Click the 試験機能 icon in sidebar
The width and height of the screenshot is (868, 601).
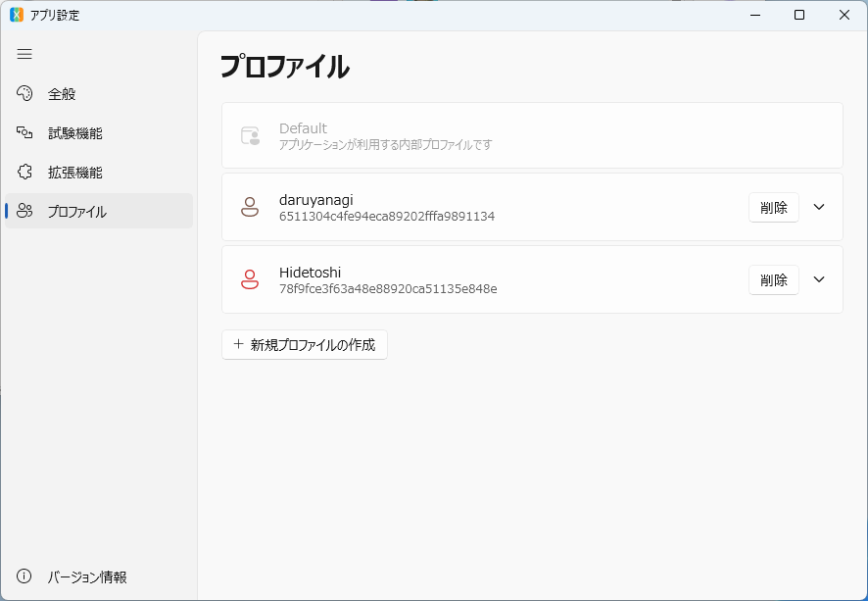(x=24, y=133)
